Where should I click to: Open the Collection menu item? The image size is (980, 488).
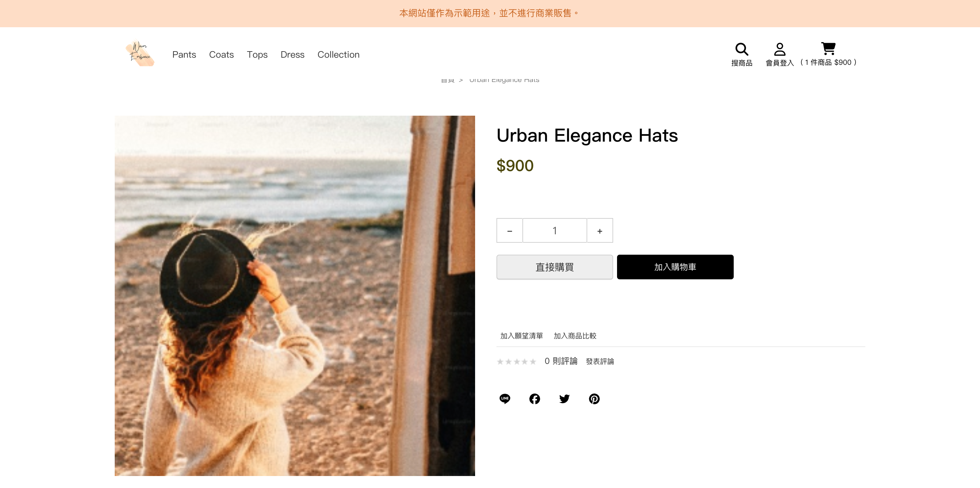click(339, 54)
